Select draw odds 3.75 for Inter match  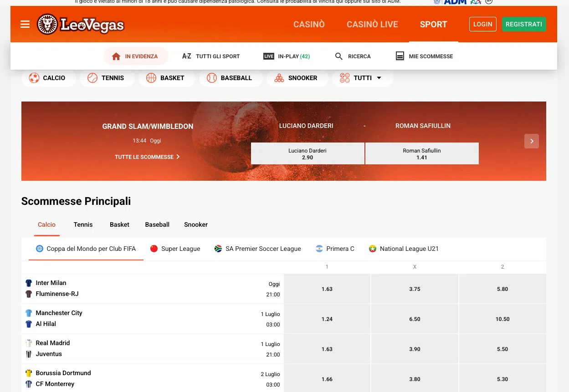coord(415,289)
